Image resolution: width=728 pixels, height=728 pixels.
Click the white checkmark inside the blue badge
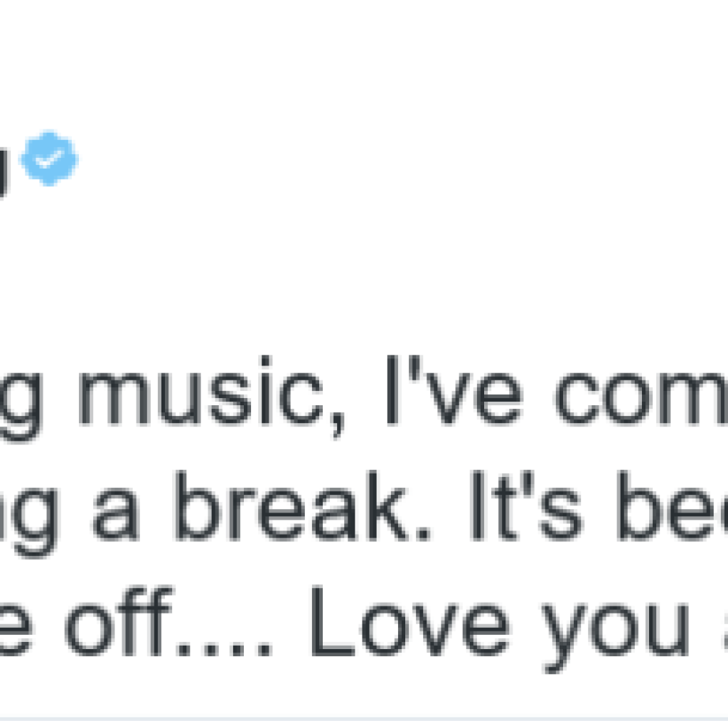pyautogui.click(x=48, y=159)
